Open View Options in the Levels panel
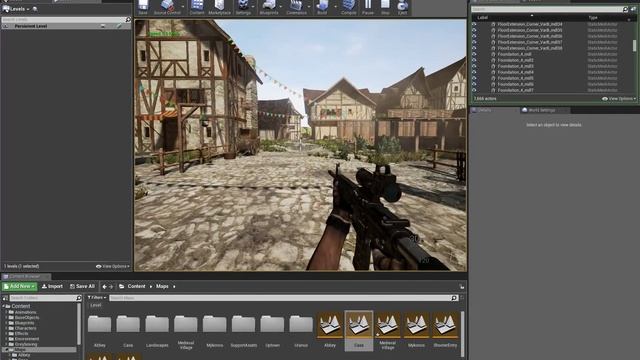This screenshot has width=640, height=360. pyautogui.click(x=113, y=266)
